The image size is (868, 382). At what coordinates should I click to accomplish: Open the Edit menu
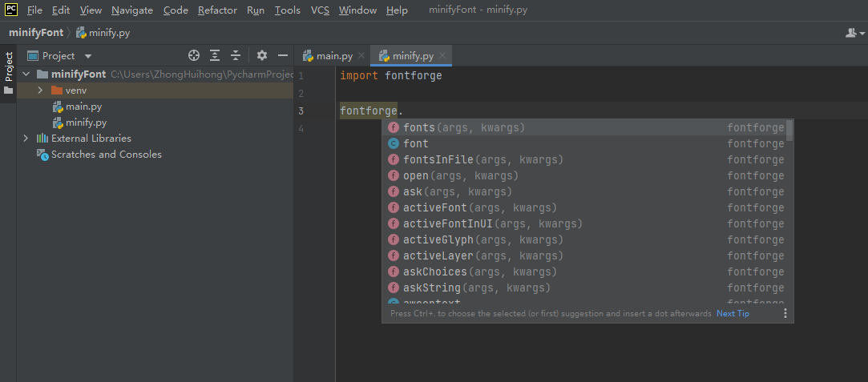pos(61,10)
